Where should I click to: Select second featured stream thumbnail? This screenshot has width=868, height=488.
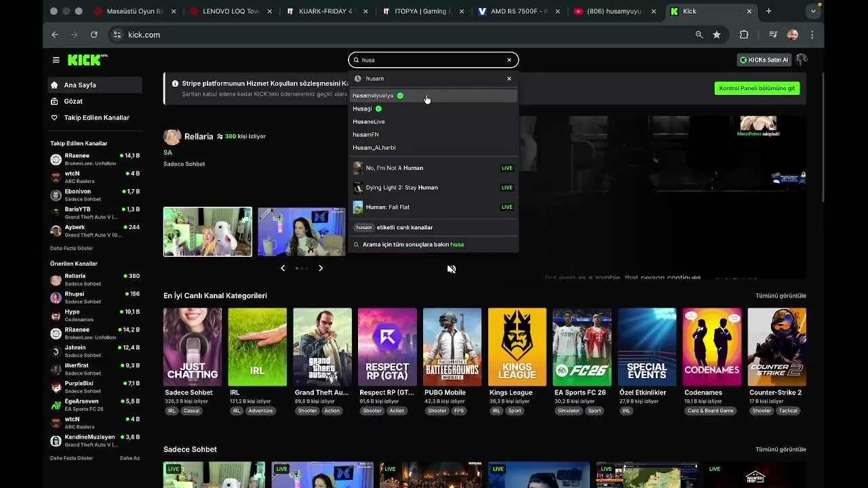(302, 232)
